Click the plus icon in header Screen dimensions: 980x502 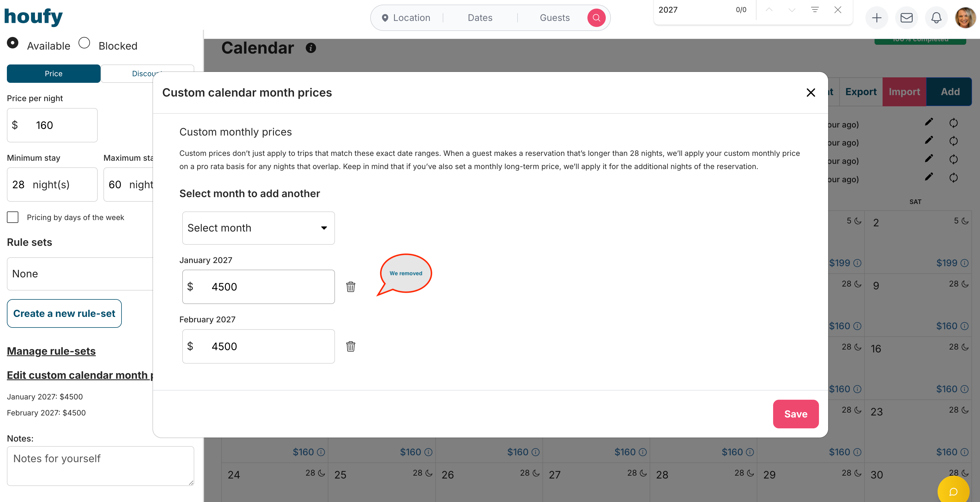[x=877, y=18]
